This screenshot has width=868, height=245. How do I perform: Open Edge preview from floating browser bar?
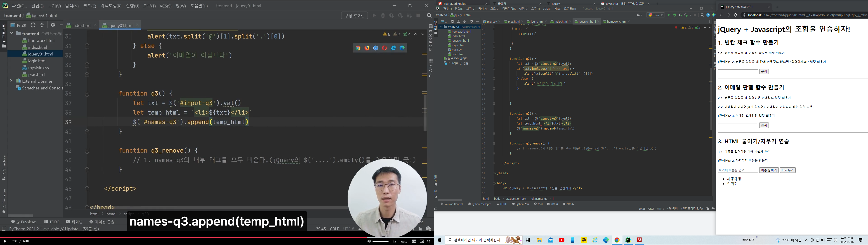(x=402, y=48)
